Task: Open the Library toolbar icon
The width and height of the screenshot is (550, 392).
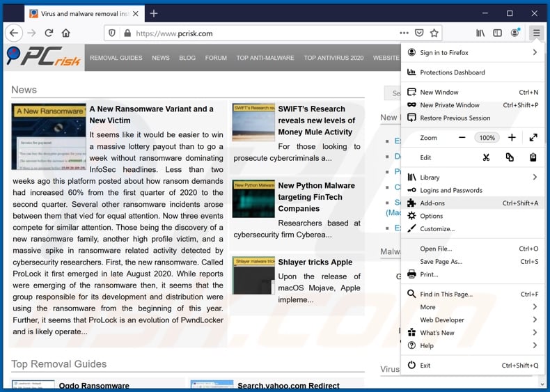Action: (480, 33)
